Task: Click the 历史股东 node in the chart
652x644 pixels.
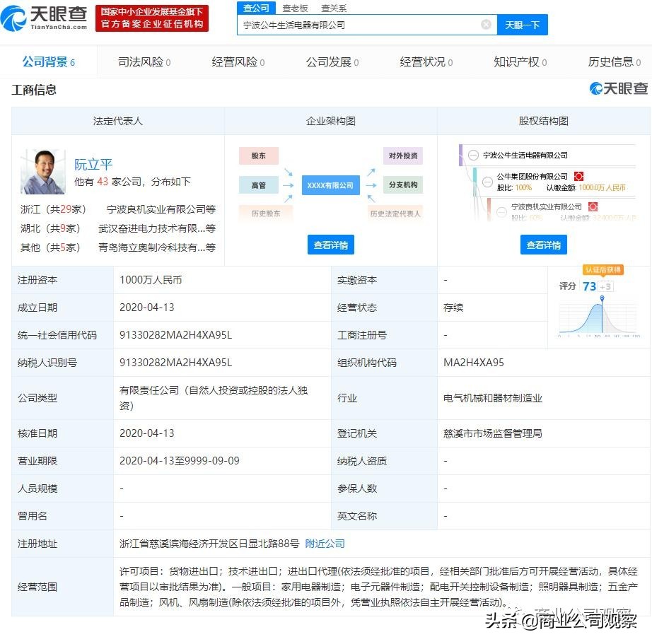Action: click(x=265, y=212)
